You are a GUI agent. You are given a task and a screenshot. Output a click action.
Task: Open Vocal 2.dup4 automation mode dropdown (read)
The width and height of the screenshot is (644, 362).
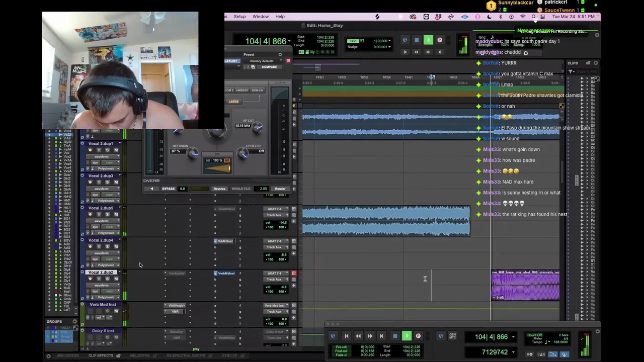click(x=109, y=259)
